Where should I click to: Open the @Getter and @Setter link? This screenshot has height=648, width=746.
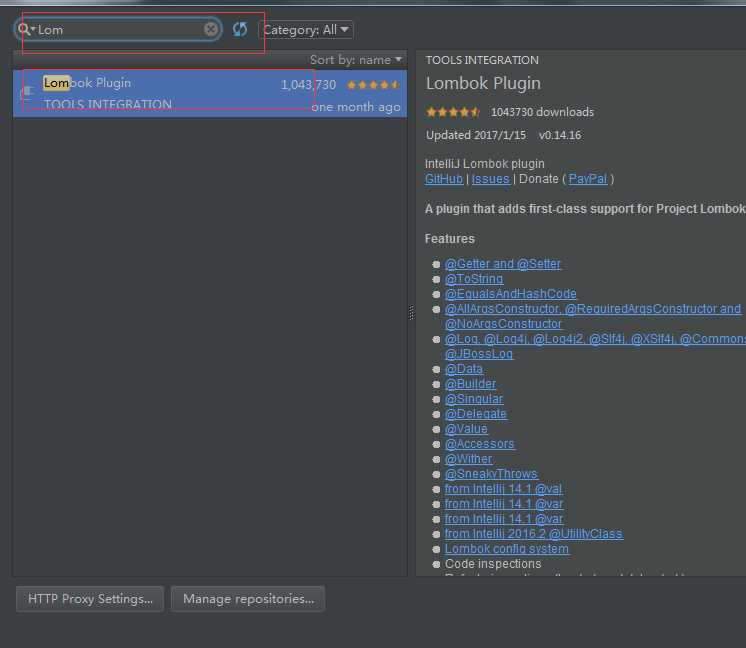503,264
